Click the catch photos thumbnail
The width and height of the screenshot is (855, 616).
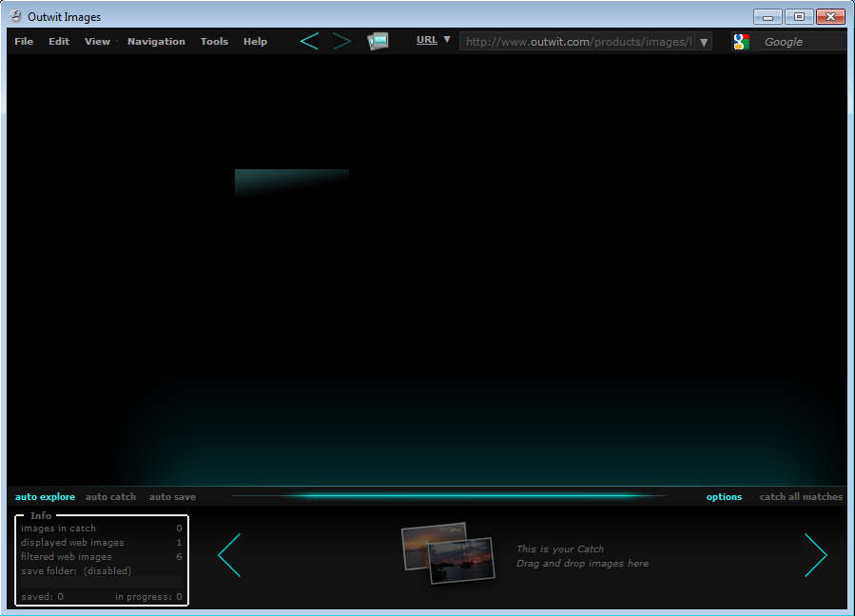click(448, 552)
